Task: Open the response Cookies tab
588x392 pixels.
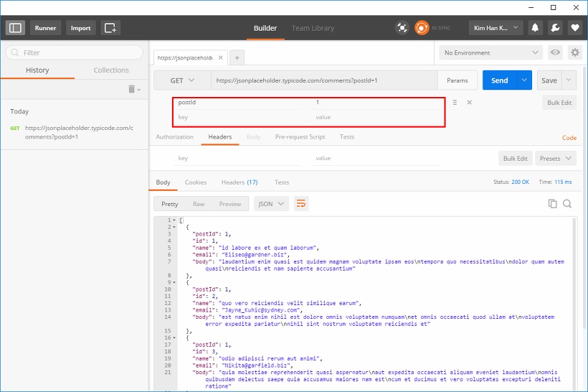Action: [195, 182]
